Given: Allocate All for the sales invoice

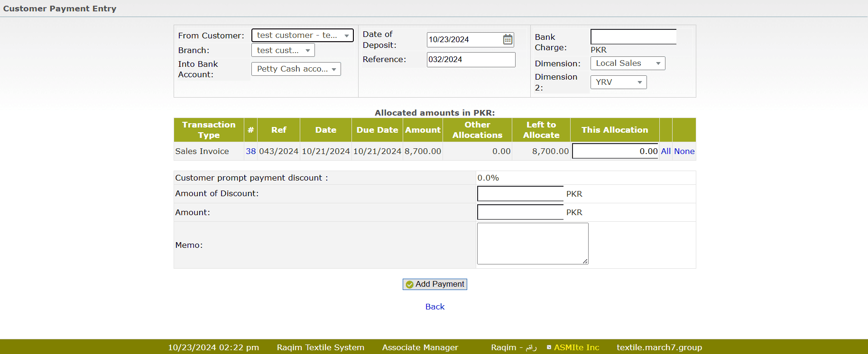Looking at the screenshot, I should coord(665,151).
